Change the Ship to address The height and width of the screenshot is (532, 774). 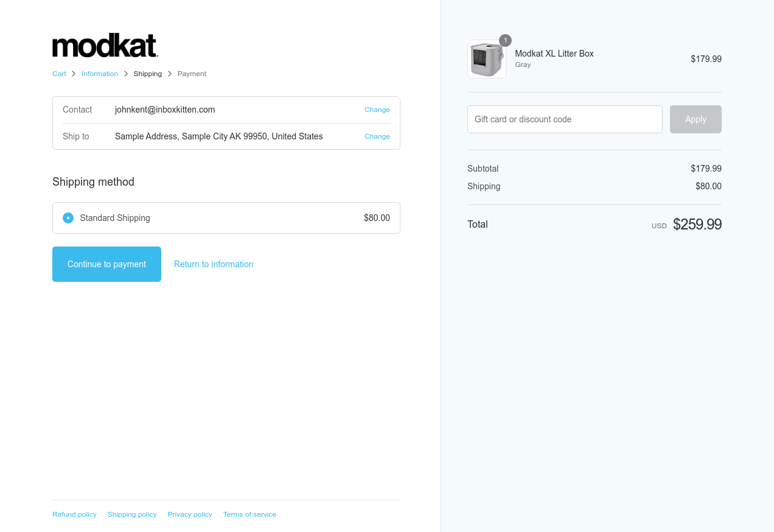coord(377,136)
